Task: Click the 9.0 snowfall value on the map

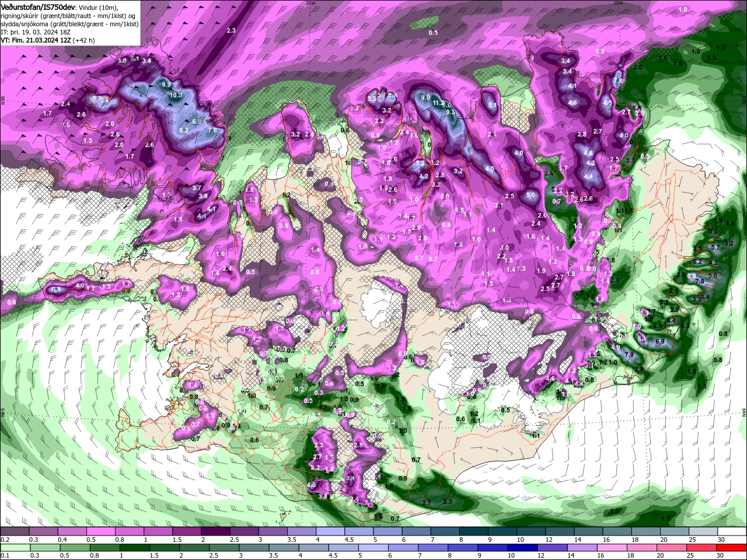Action: pyautogui.click(x=425, y=97)
